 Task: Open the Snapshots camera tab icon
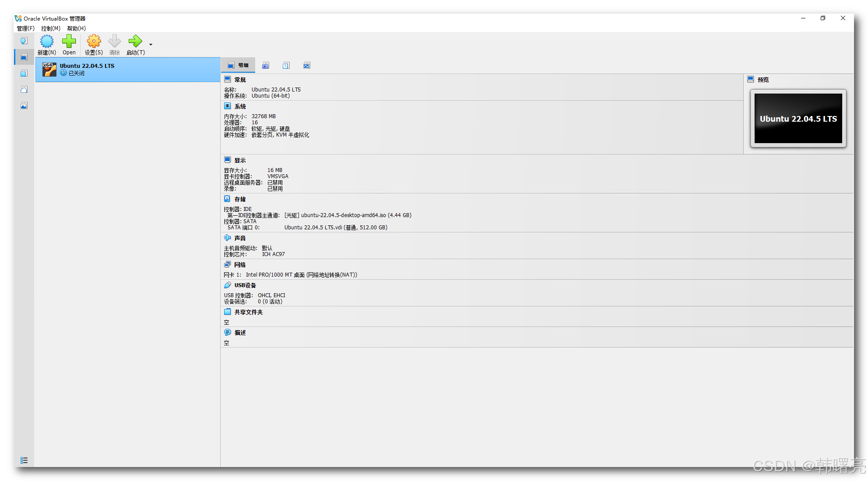pos(266,65)
